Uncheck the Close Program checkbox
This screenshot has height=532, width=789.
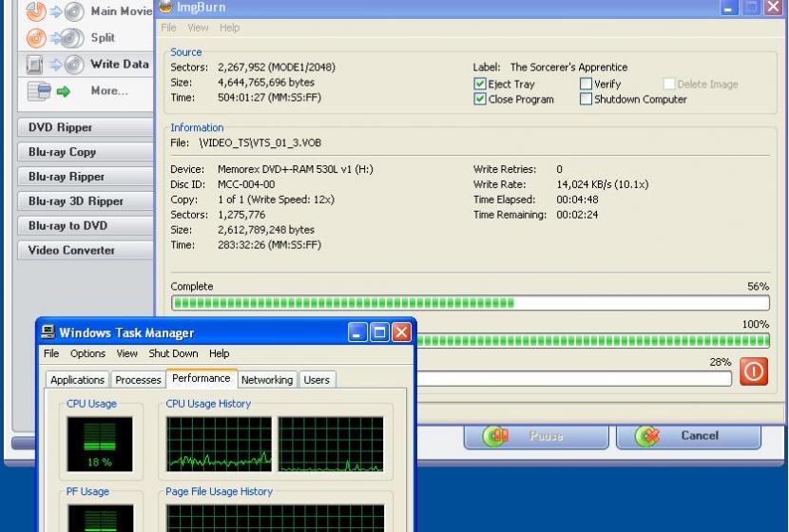(x=480, y=99)
